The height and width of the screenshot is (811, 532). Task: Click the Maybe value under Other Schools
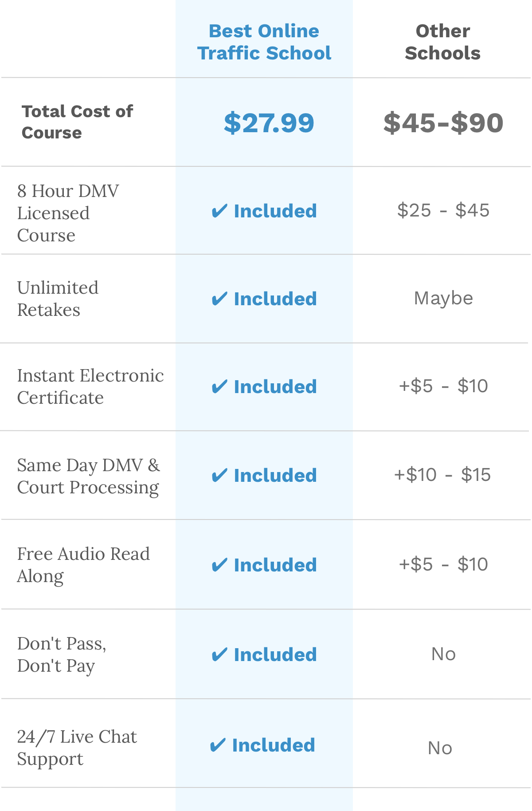pyautogui.click(x=443, y=298)
